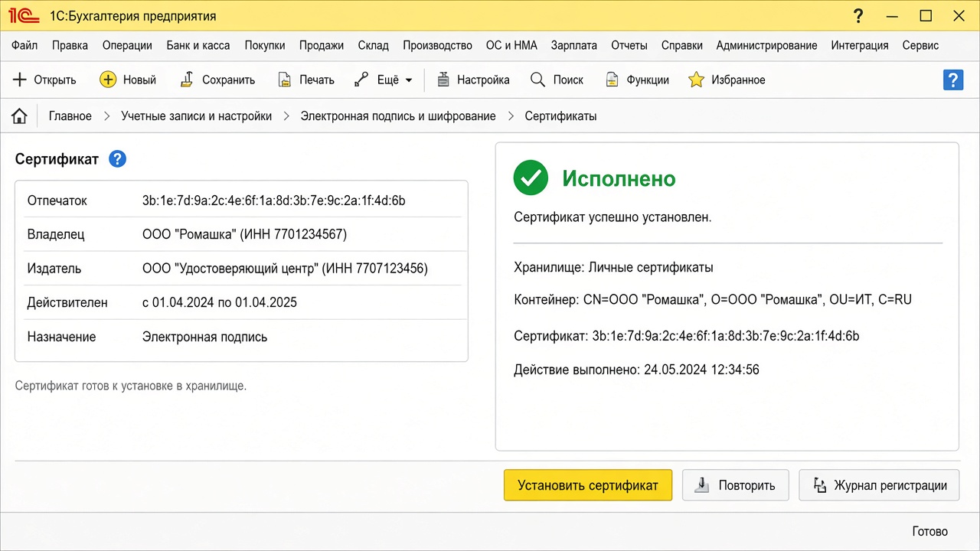
Task: Click the Печать document icon
Action: (284, 80)
